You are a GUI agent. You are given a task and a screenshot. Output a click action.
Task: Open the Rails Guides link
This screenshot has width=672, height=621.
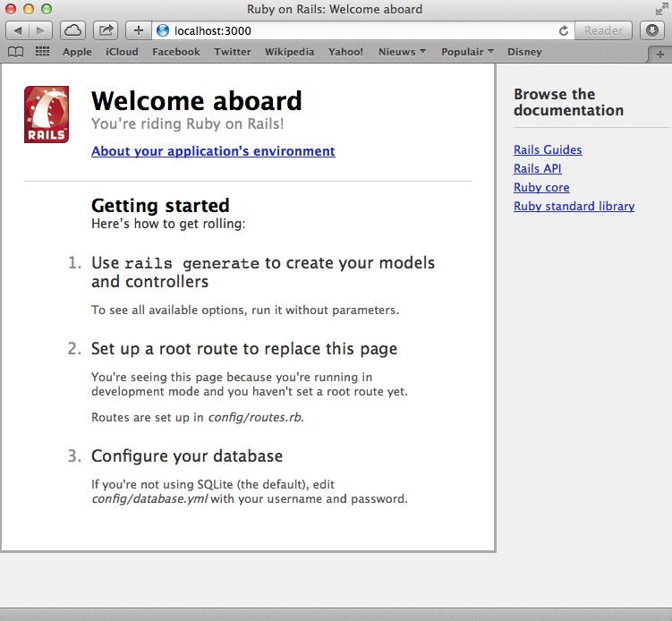click(548, 149)
